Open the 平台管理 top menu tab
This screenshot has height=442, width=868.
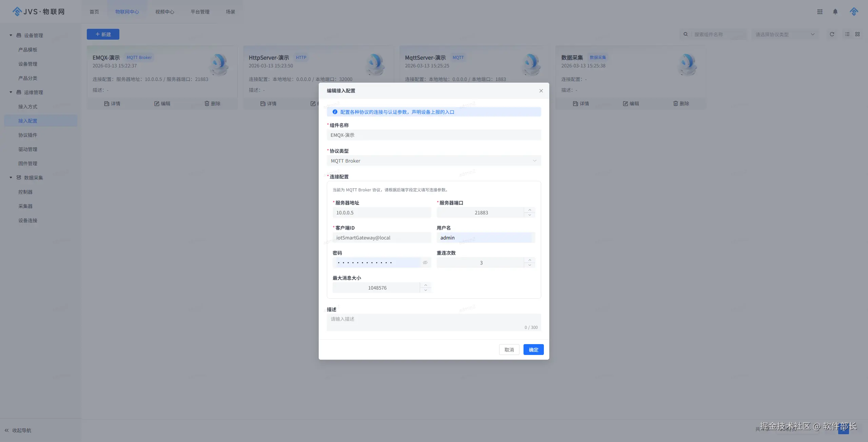click(x=200, y=12)
